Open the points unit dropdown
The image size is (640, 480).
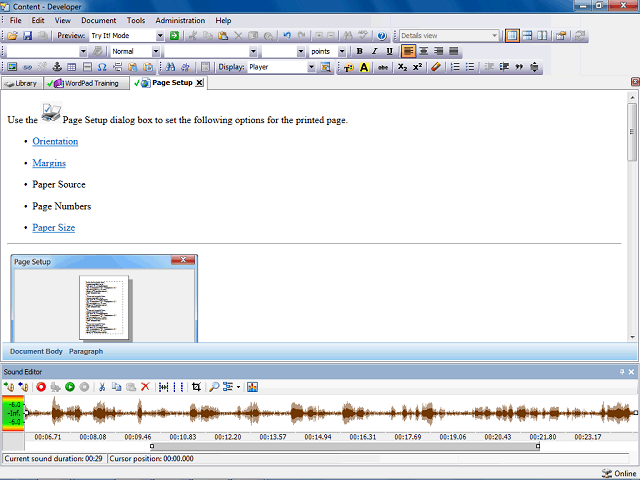point(342,51)
